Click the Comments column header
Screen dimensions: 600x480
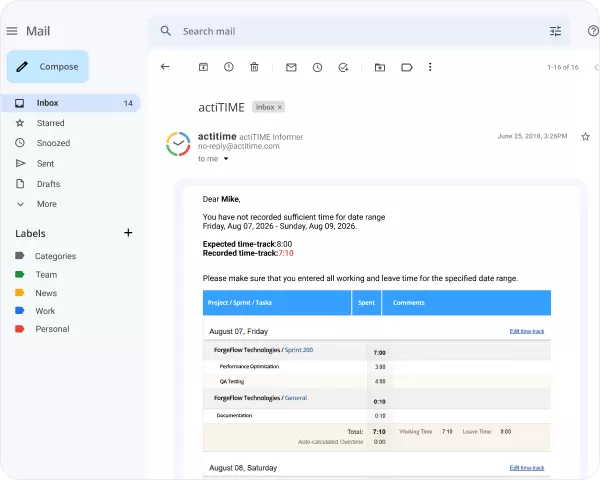coord(466,302)
